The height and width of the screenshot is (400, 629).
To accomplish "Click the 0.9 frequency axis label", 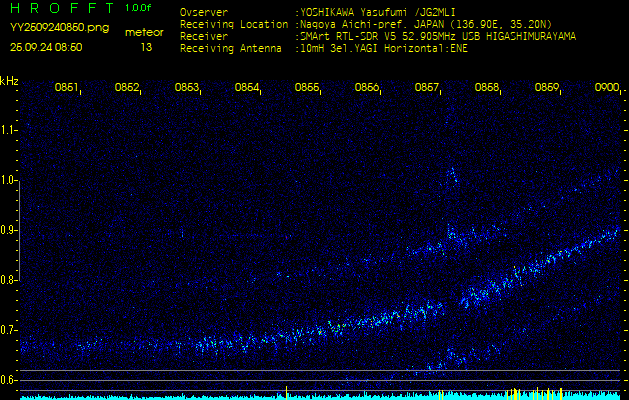I will tap(9, 230).
